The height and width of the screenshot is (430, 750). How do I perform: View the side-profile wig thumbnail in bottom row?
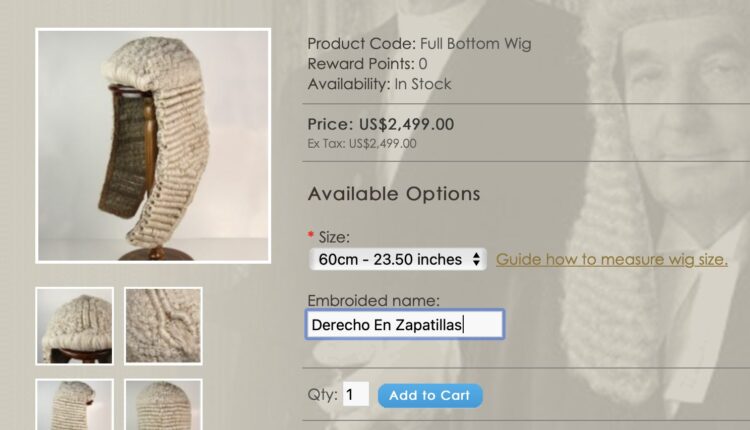[x=75, y=405]
